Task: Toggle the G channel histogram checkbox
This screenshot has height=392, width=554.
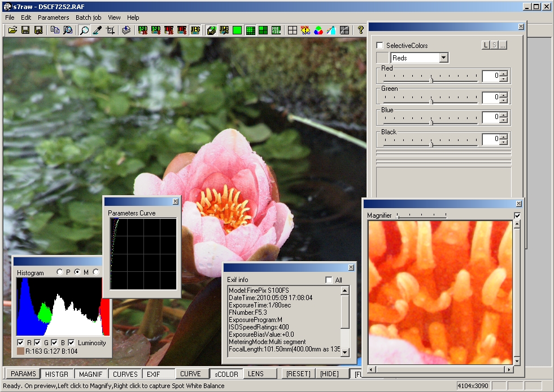Action: click(x=37, y=342)
